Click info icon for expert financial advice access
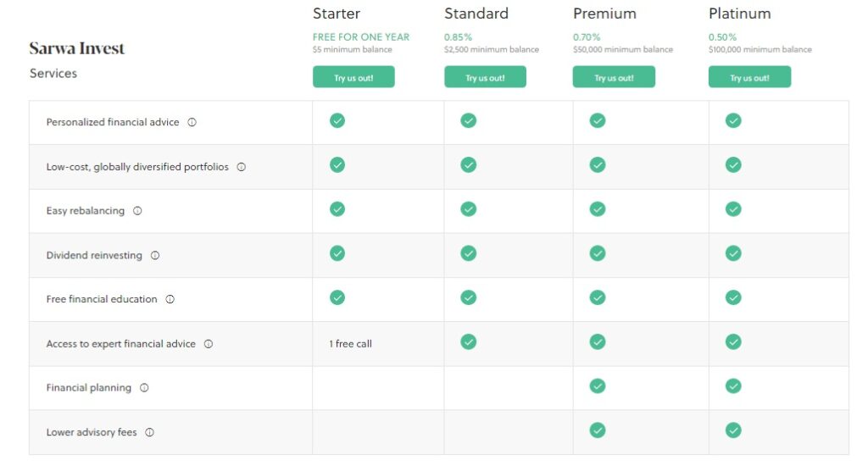The width and height of the screenshot is (868, 466). pyautogui.click(x=209, y=344)
